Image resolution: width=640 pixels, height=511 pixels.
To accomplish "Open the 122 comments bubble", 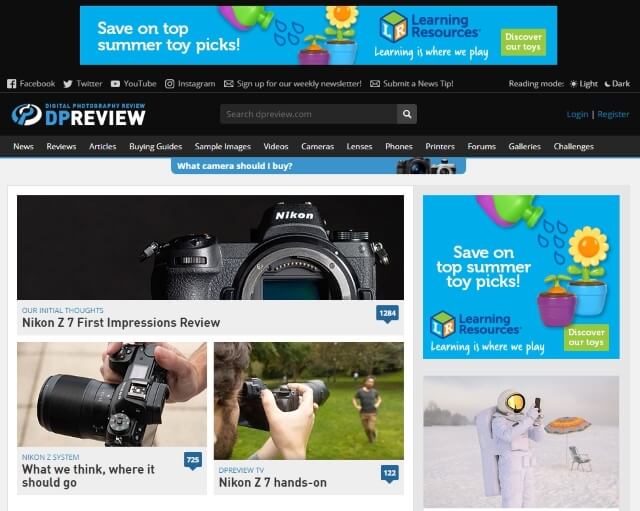I will (x=390, y=473).
